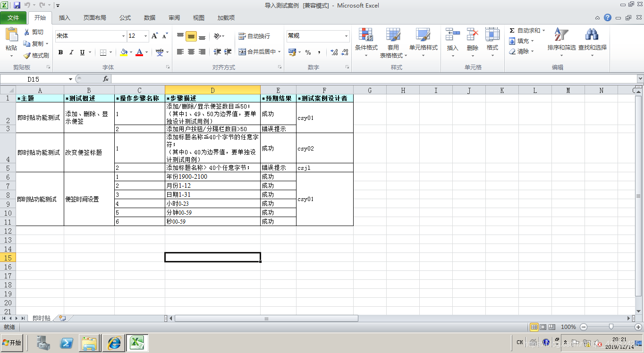This screenshot has width=644, height=353.
Task: Toggle Underline formatting
Action: pos(82,52)
